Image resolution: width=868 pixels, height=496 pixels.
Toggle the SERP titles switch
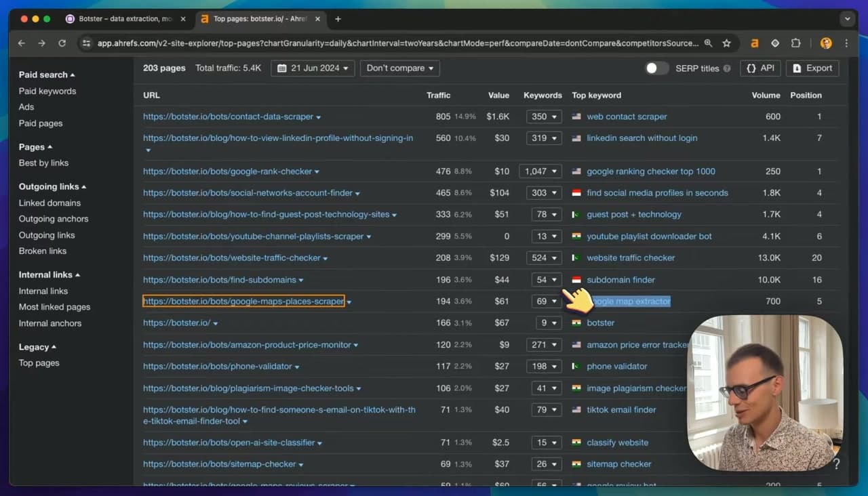[x=656, y=68]
